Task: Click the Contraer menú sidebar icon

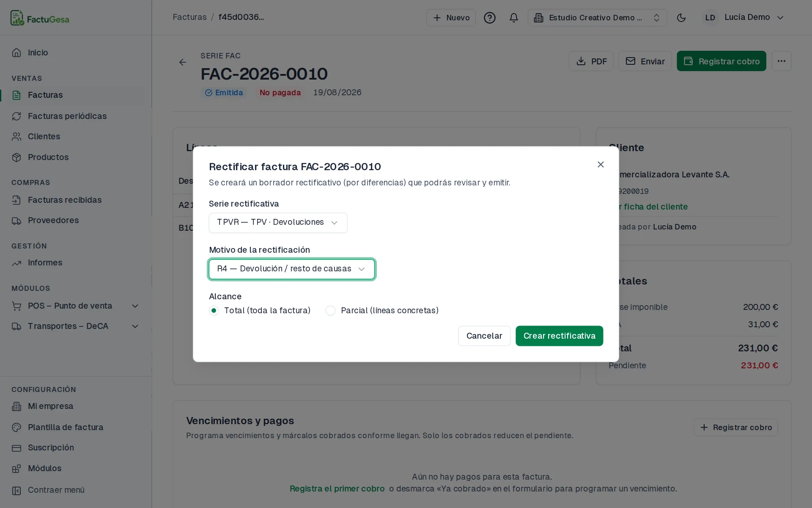Action: click(x=16, y=490)
